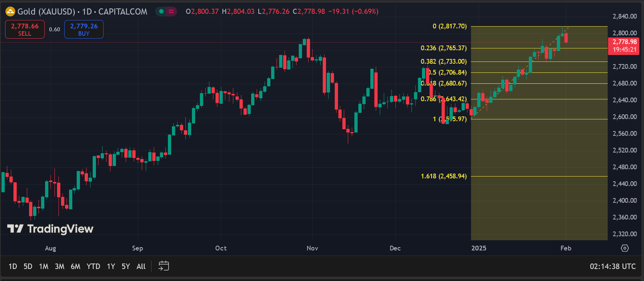Viewport: 644px width, 281px height.
Task: Click the pink approximate-data indicator icon
Action: pyautogui.click(x=171, y=12)
